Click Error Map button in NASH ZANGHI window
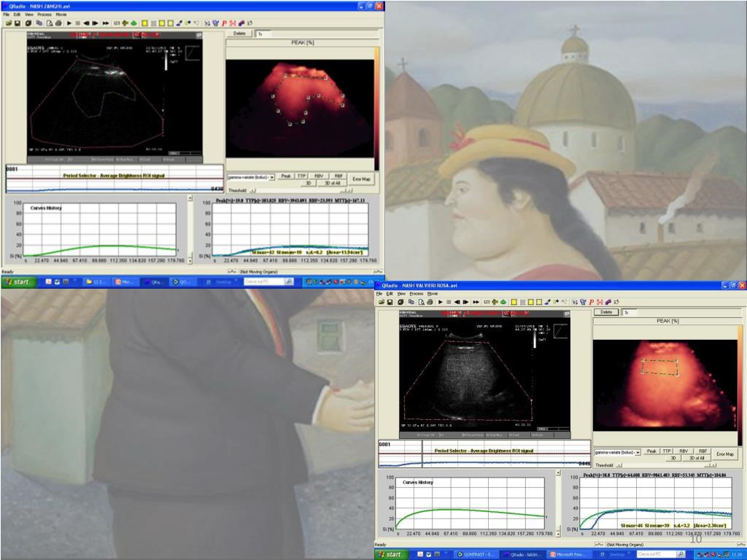747x560 pixels. click(361, 179)
